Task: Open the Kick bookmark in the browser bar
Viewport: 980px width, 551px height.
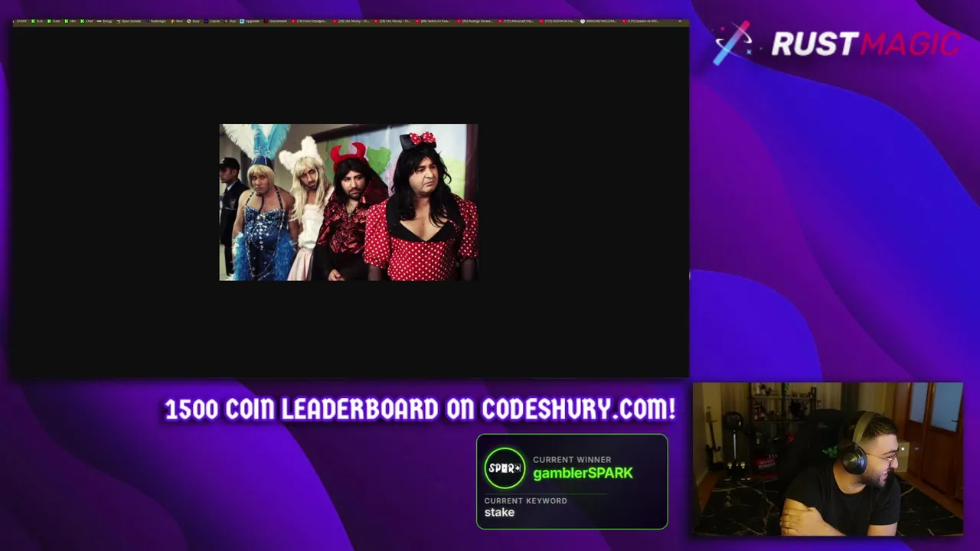Action: pos(38,21)
